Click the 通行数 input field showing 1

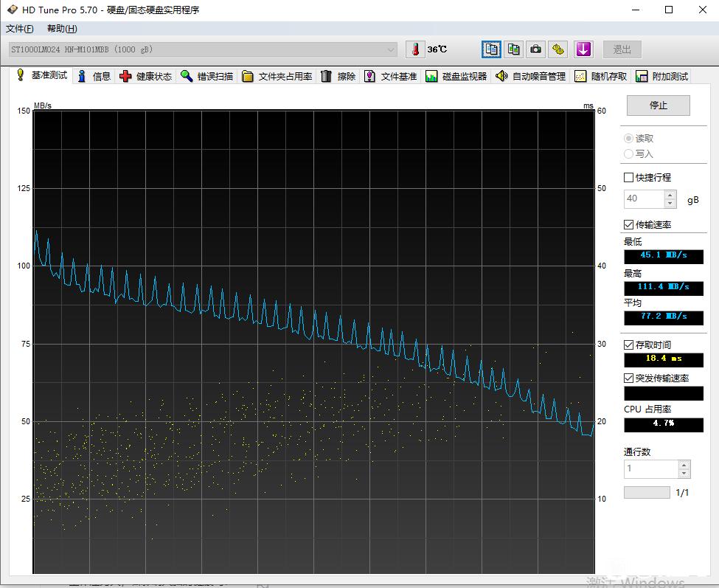tap(650, 468)
